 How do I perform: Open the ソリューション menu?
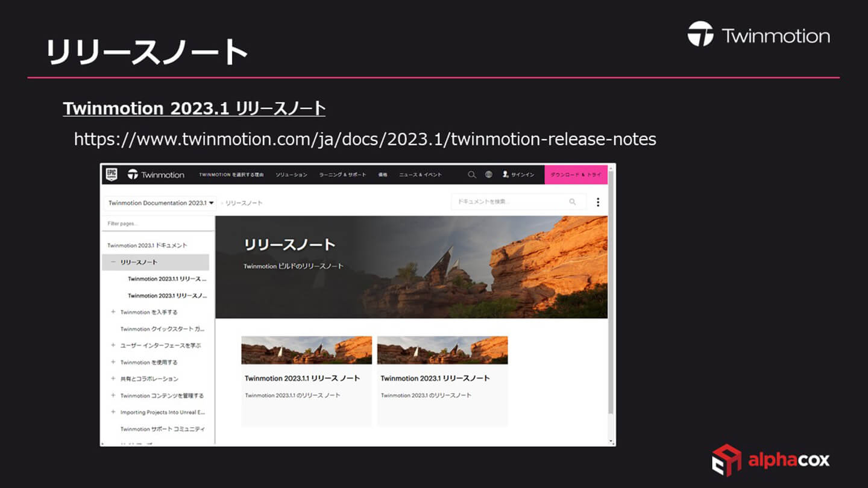tap(292, 175)
